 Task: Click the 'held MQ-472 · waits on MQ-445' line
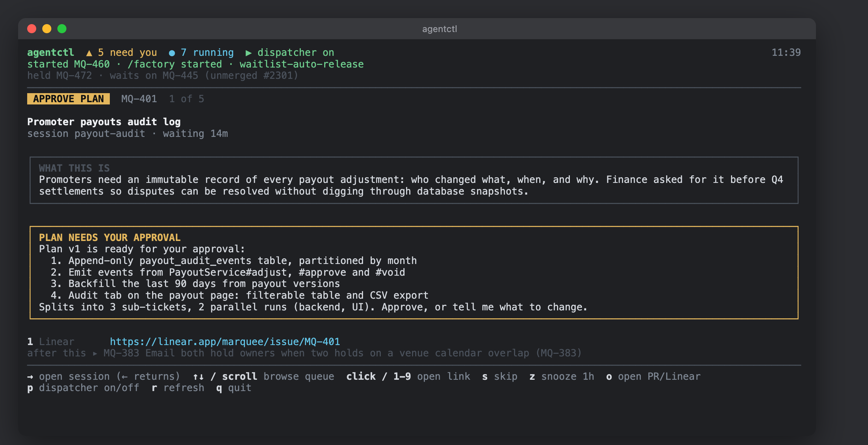click(163, 75)
